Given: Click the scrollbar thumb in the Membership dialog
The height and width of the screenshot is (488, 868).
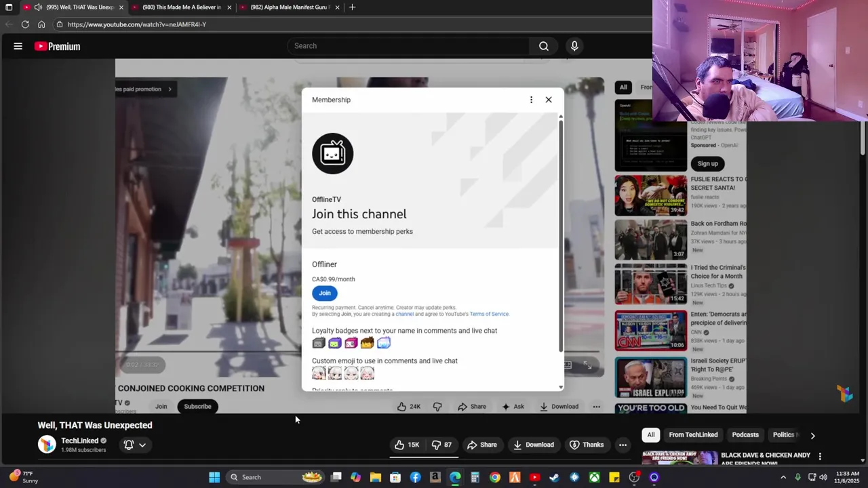Looking at the screenshot, I should coord(561,236).
